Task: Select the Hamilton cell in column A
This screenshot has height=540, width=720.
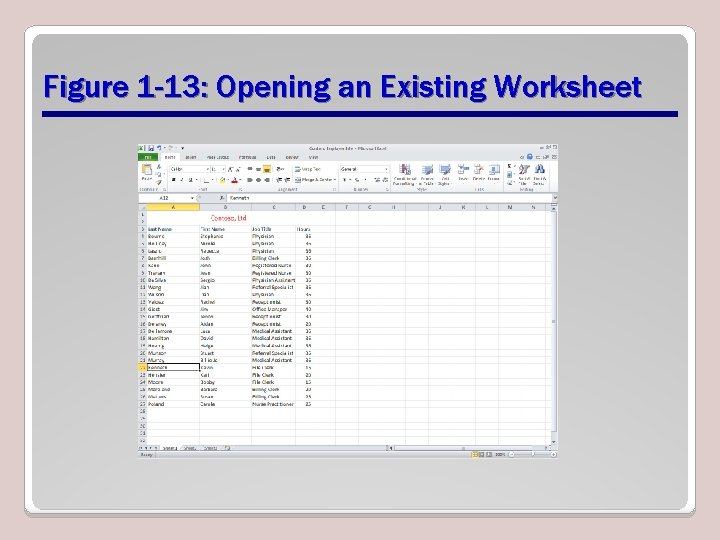Action: point(173,338)
